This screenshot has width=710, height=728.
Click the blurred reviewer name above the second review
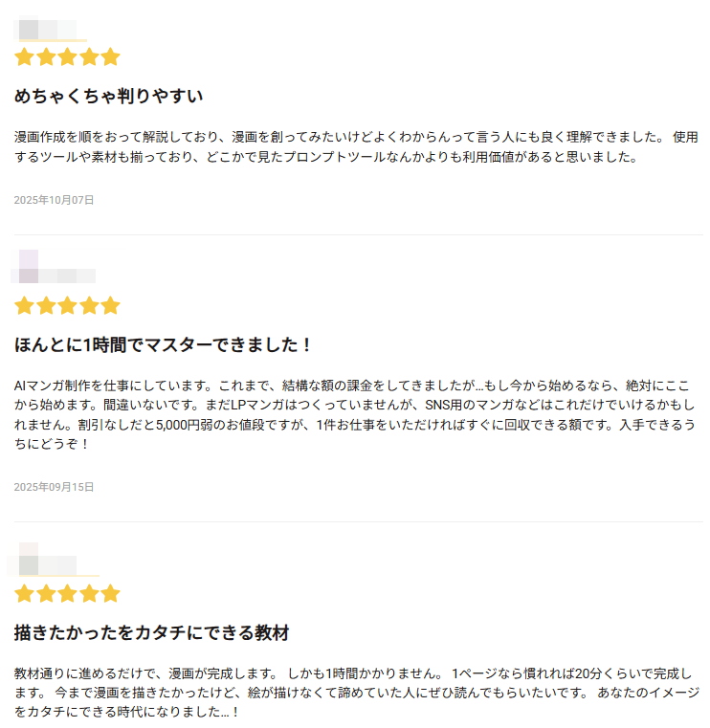54,269
